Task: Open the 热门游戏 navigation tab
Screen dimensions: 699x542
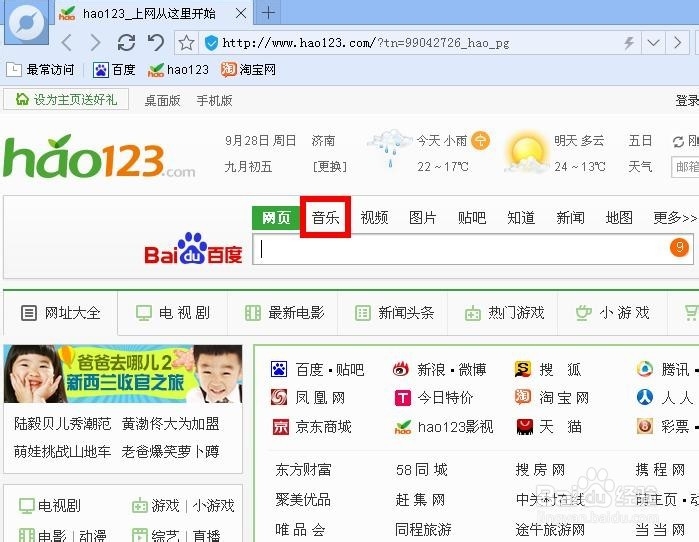Action: (x=504, y=313)
